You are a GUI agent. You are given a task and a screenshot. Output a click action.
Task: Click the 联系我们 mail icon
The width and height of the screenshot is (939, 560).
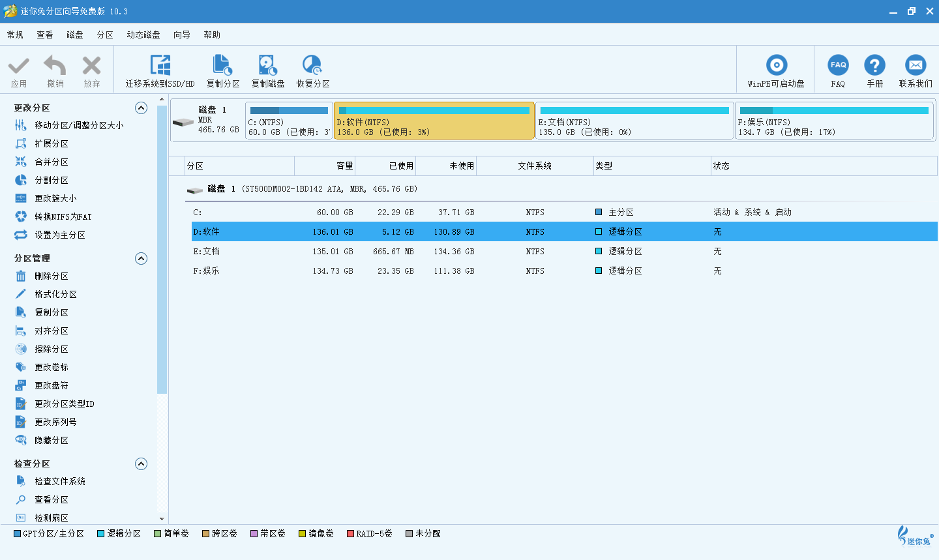(x=916, y=65)
